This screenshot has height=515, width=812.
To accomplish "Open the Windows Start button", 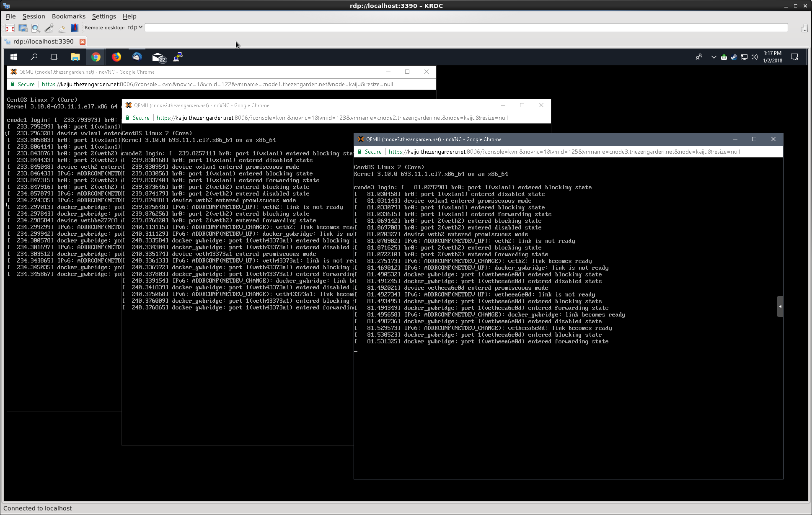I will tap(14, 57).
